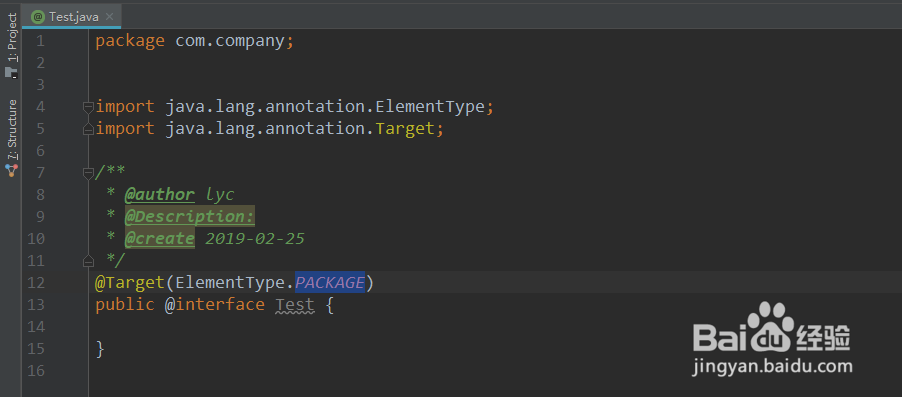Click the Structure panel icon

[x=12, y=170]
